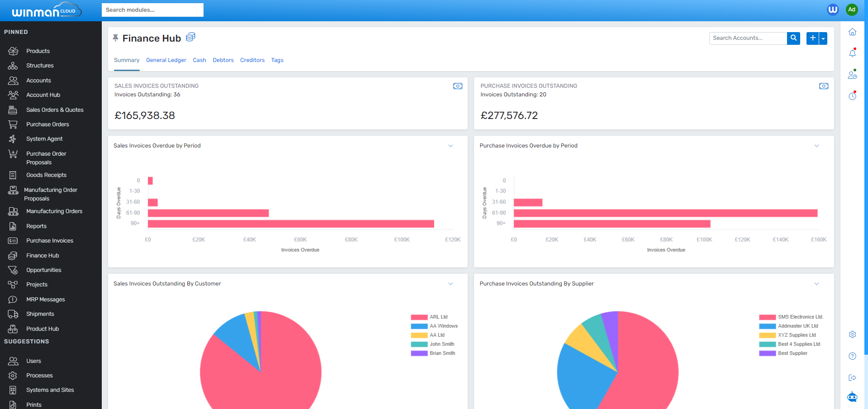The height and width of the screenshot is (409, 868).
Task: Switch to the General Ledger tab
Action: [x=166, y=60]
